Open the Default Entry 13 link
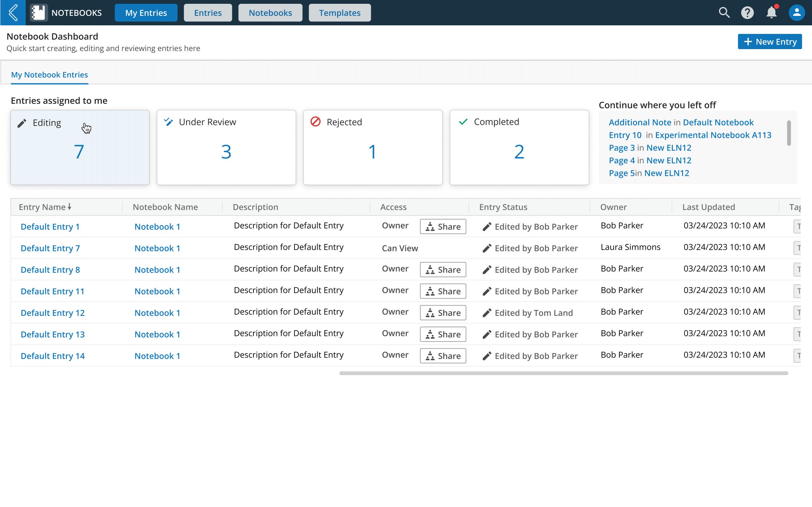This screenshot has width=812, height=507. click(53, 334)
